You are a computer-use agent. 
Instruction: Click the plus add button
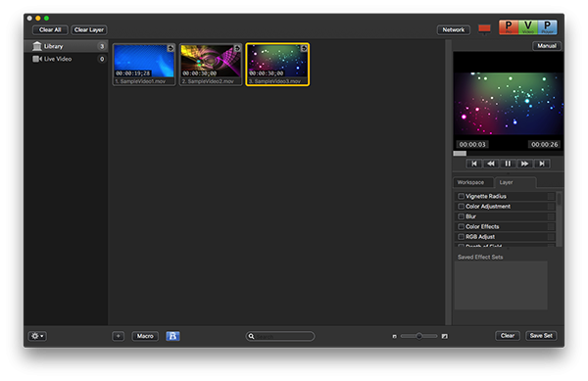tap(119, 336)
